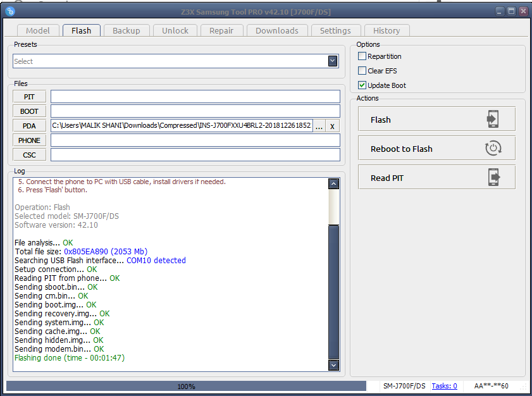Click 'Sending hidden.img... OK' log line
The image size is (532, 396).
click(59, 340)
